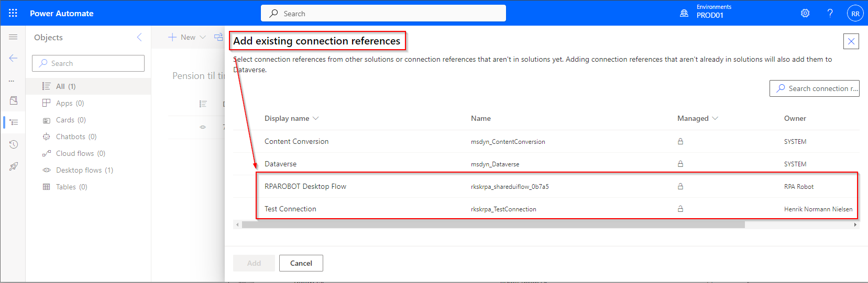This screenshot has width=868, height=283.
Task: Open the History clock icon in left rail
Action: [14, 144]
